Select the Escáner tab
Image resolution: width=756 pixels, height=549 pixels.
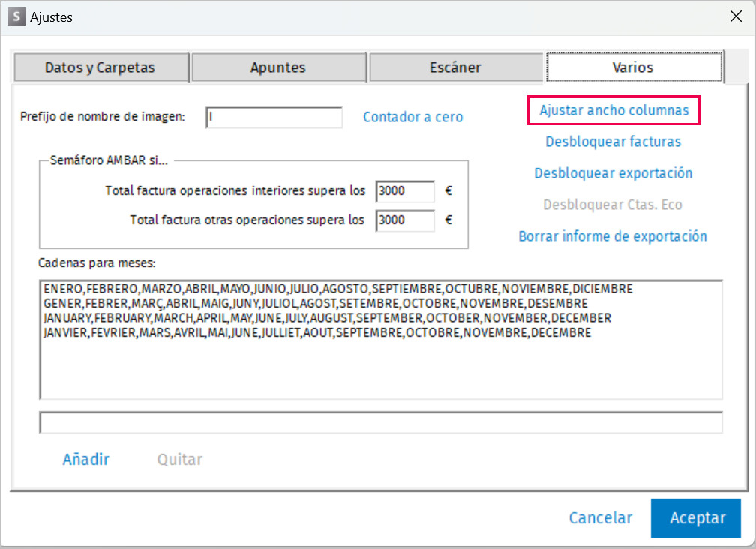(x=455, y=67)
